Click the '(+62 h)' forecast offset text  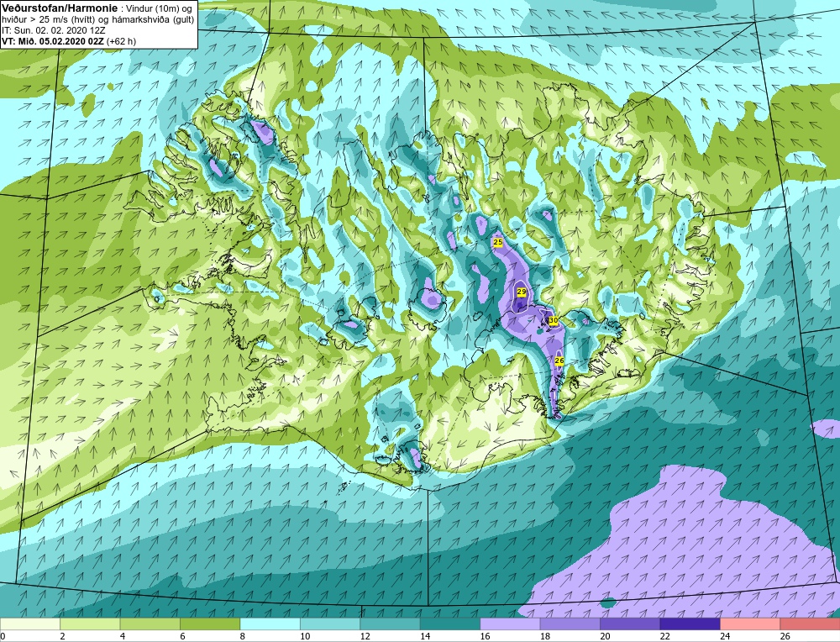pyautogui.click(x=122, y=41)
